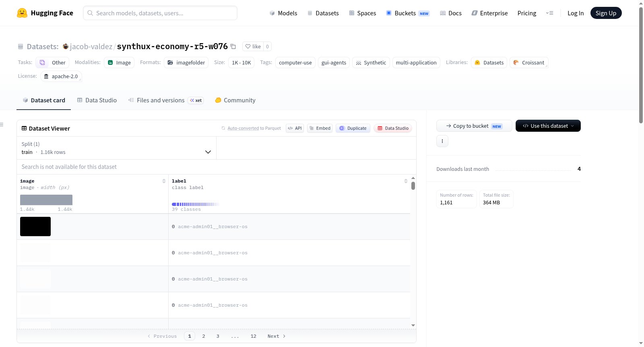Open the jacob-valdez profile link
644x347 pixels.
[x=91, y=46]
